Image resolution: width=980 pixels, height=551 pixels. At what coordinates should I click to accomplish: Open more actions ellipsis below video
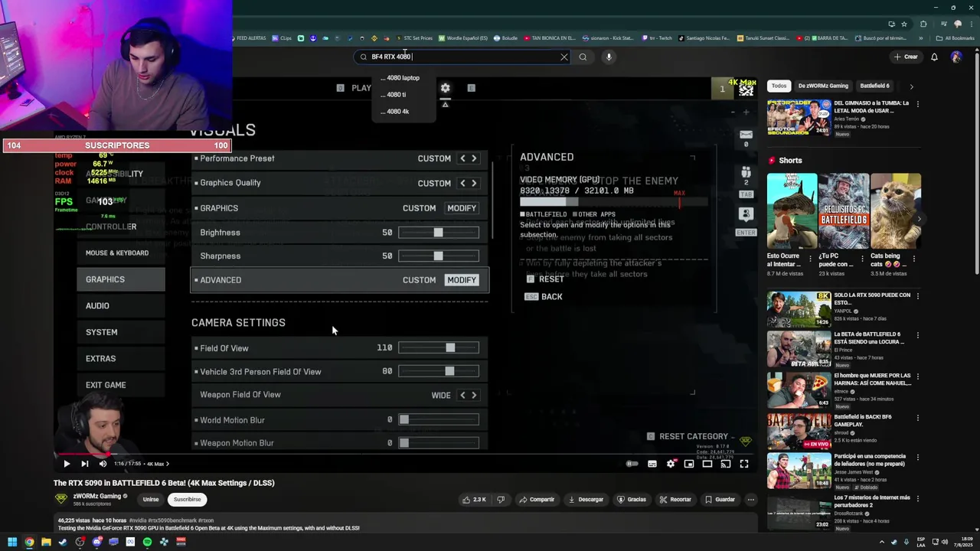click(751, 500)
